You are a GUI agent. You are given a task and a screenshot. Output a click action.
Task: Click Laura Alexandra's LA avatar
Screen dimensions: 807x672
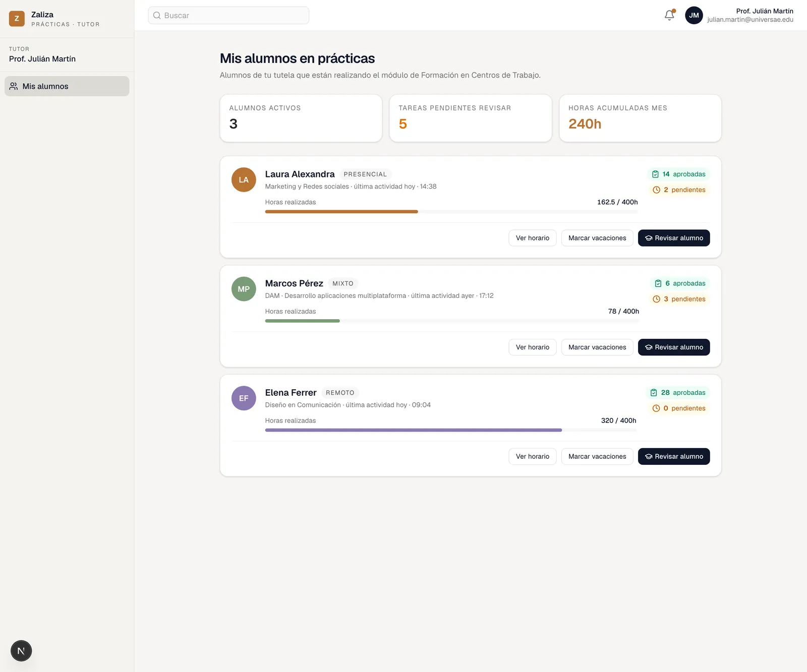tap(244, 180)
